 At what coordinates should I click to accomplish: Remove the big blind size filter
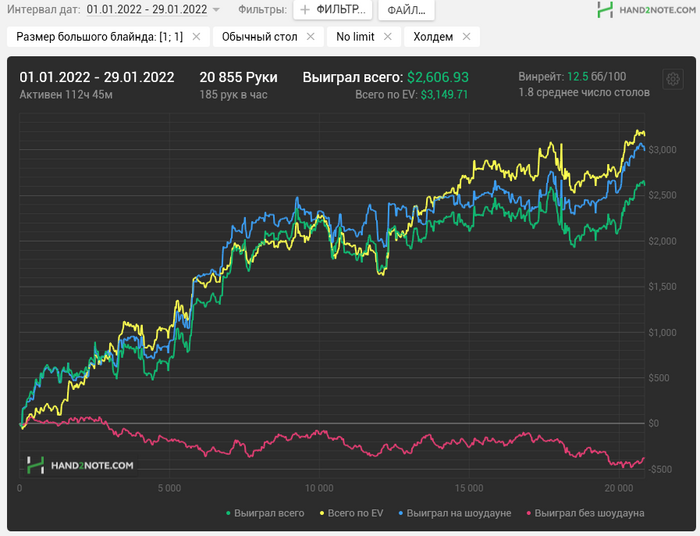click(196, 37)
